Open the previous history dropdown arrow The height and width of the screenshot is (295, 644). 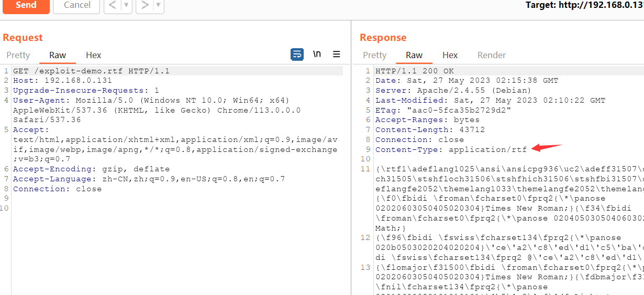click(x=127, y=5)
